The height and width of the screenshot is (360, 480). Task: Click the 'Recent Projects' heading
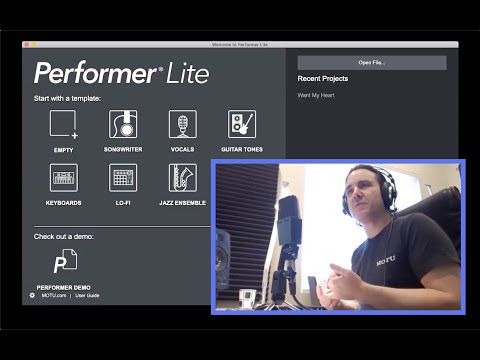tap(323, 79)
